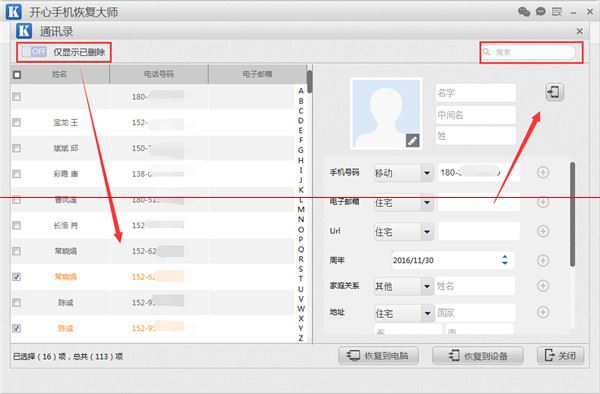Click the contact details panel scrollbar
The image size is (600, 394).
pyautogui.click(x=572, y=214)
